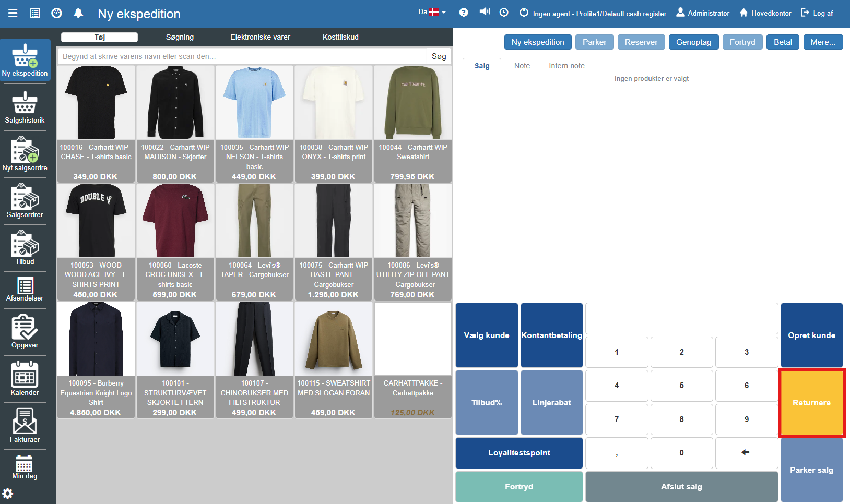Click the Reserver button

click(641, 42)
